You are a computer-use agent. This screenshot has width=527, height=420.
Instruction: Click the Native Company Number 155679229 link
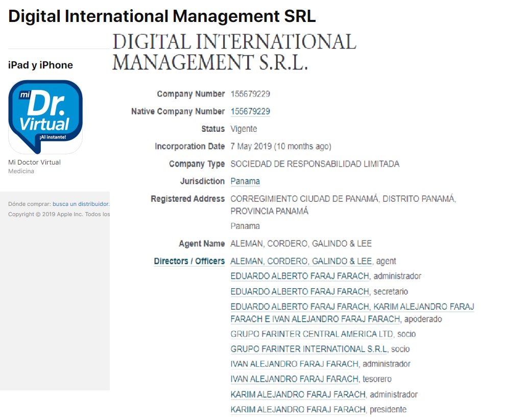(x=250, y=111)
